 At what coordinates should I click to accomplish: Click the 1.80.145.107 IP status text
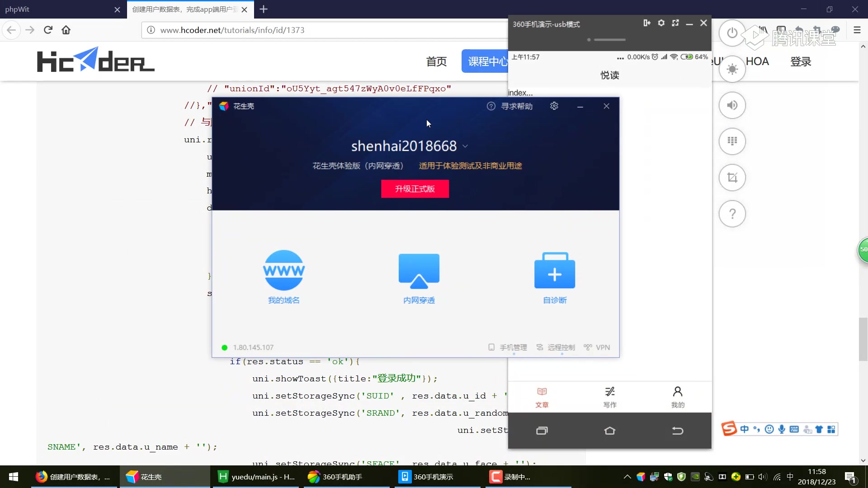253,347
